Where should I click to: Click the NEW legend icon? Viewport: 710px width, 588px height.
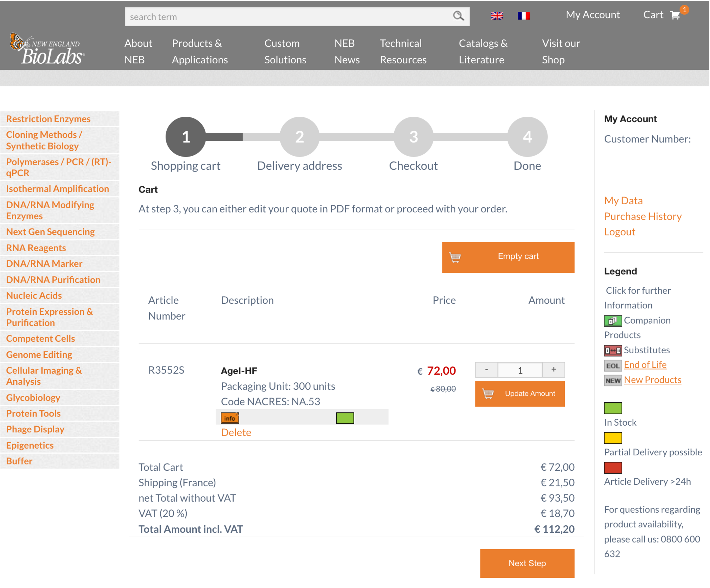(613, 381)
